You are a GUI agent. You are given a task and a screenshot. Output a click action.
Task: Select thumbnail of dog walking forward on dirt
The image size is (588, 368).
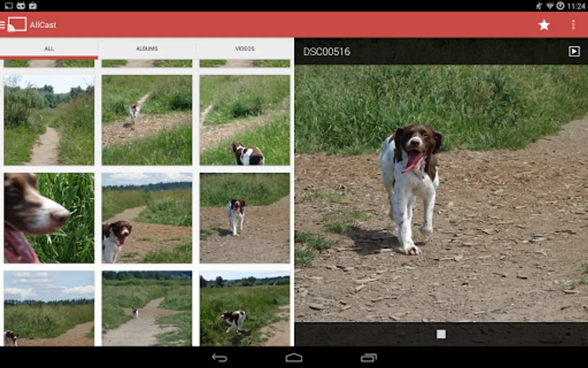[245, 218]
